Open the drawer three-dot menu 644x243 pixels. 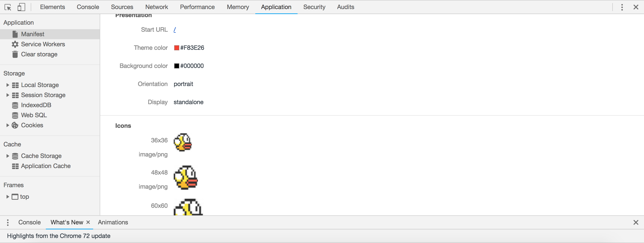(8, 222)
